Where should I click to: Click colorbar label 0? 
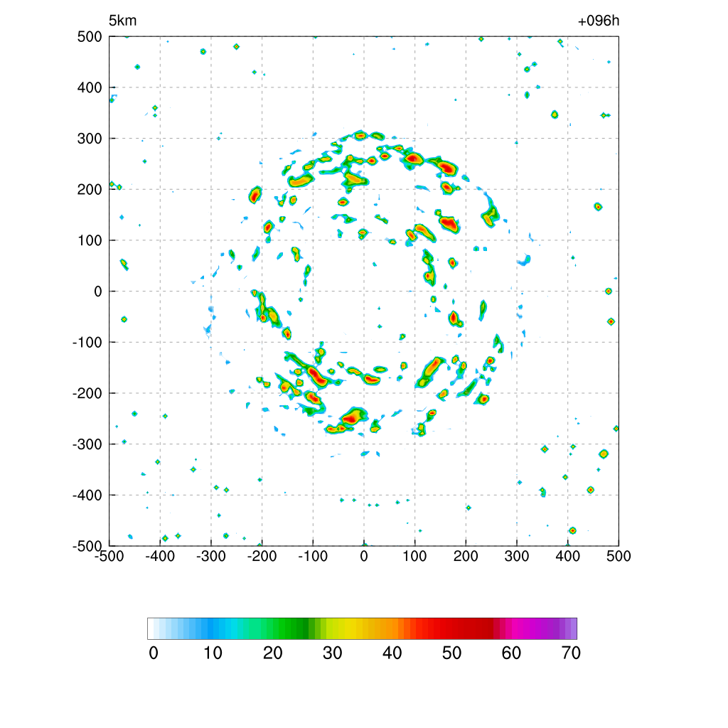tap(154, 653)
